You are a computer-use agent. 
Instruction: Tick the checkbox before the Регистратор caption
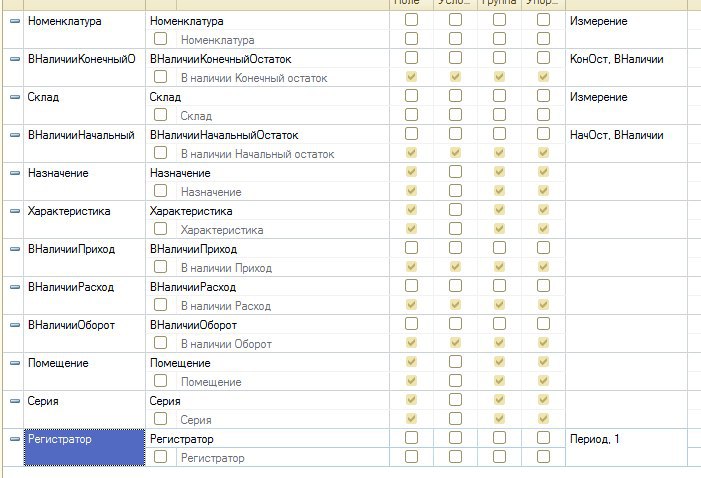pyautogui.click(x=160, y=457)
